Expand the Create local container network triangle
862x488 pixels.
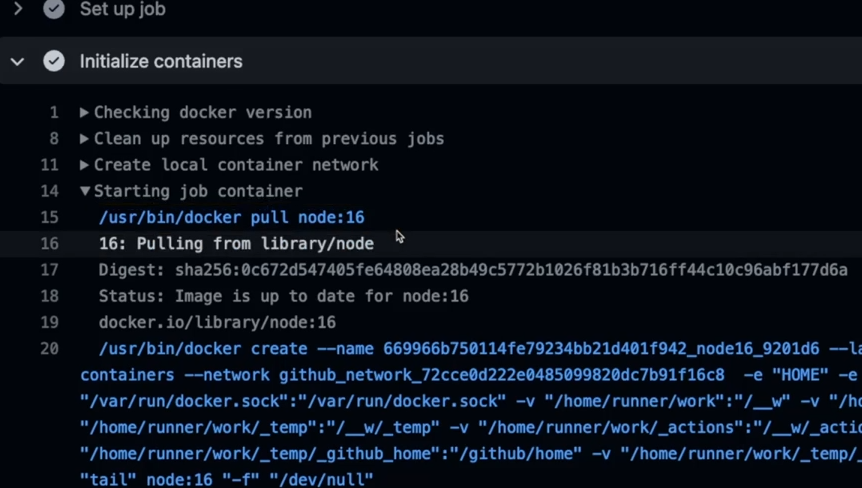(85, 165)
